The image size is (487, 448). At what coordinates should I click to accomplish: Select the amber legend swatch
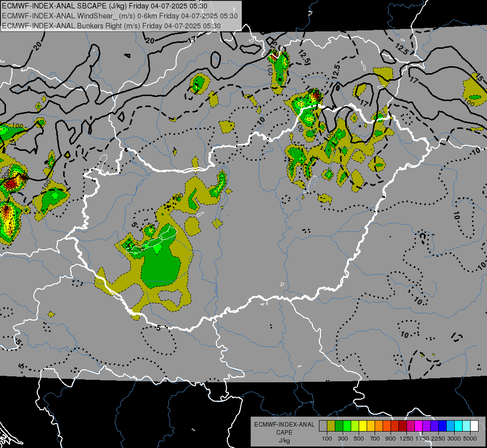pyautogui.click(x=371, y=426)
